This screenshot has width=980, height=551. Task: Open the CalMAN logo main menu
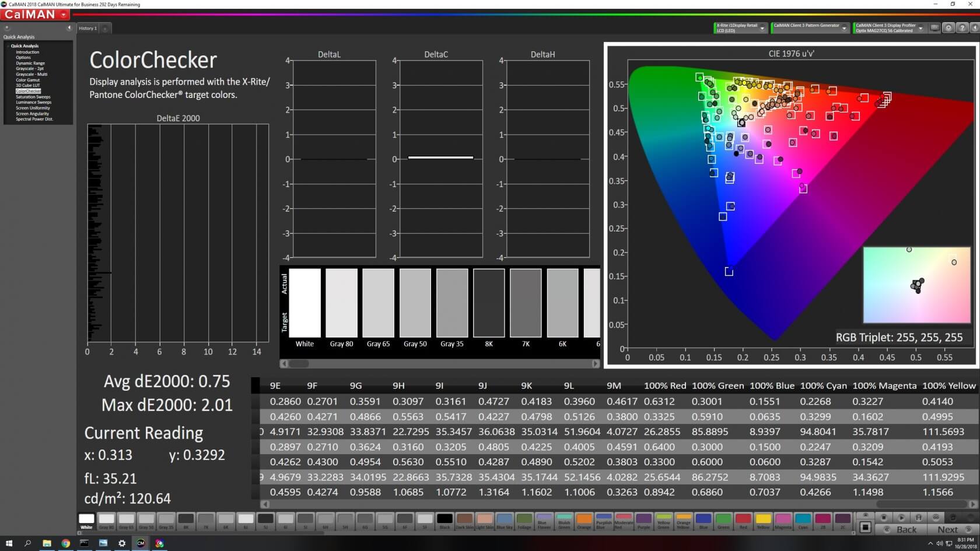coord(35,15)
